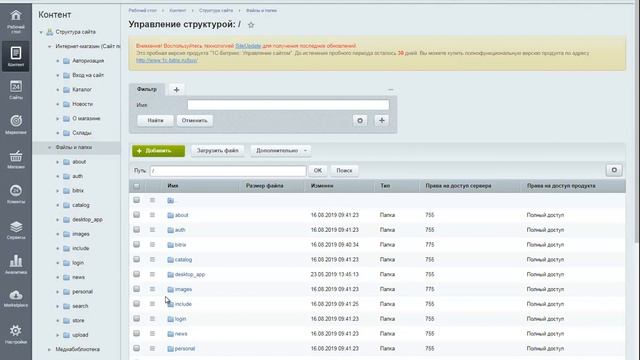The image size is (640, 360).
Task: Select the Контент sidebar icon
Action: (16, 56)
